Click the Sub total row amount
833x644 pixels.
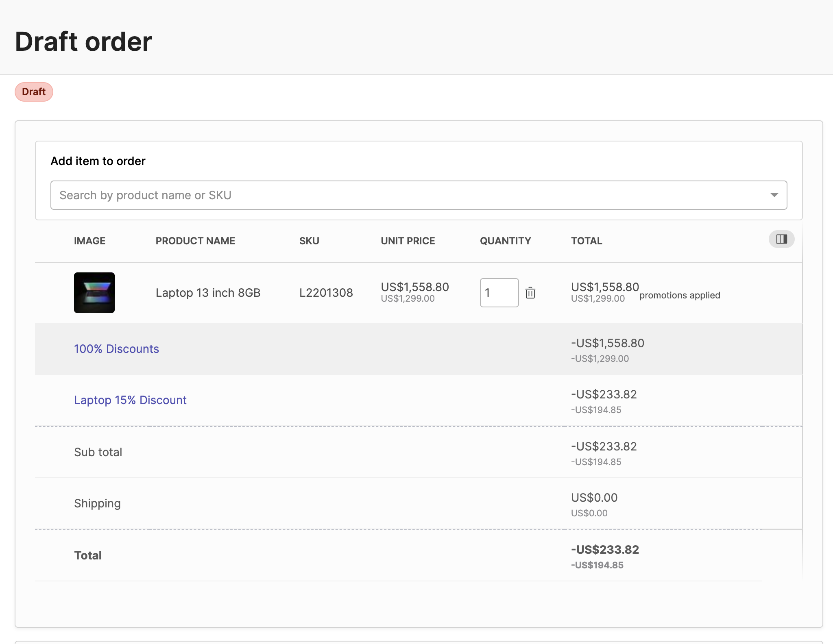[604, 446]
